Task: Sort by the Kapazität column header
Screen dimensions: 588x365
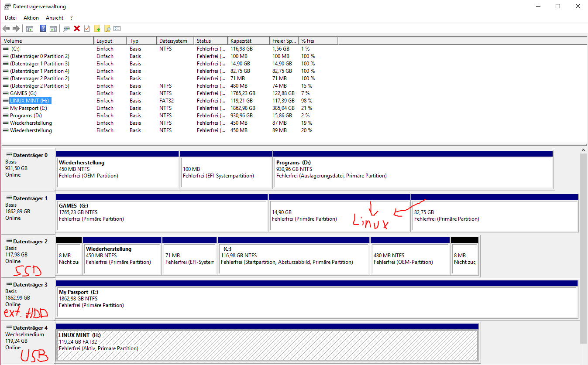Action: pos(249,41)
